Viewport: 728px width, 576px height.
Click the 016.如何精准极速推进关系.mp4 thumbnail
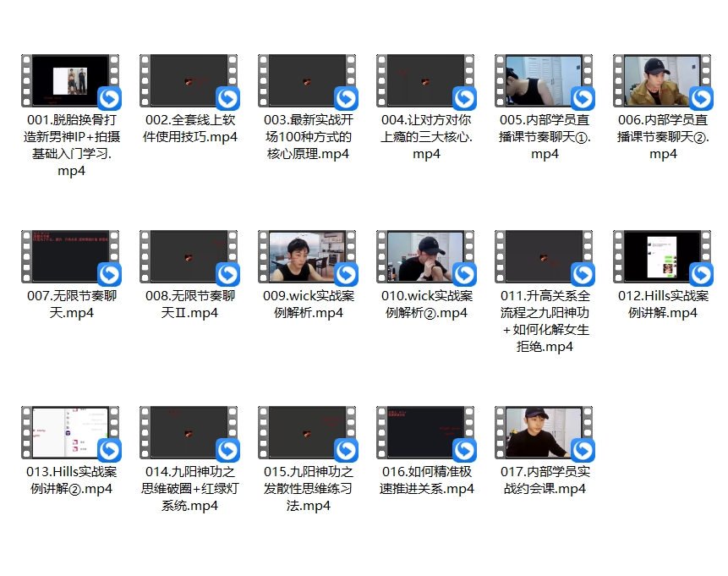point(426,433)
